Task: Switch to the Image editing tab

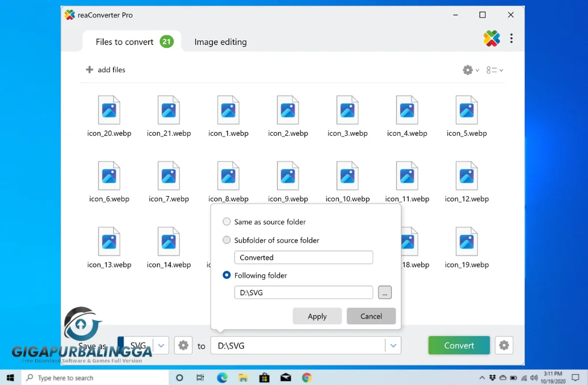Action: coord(220,42)
